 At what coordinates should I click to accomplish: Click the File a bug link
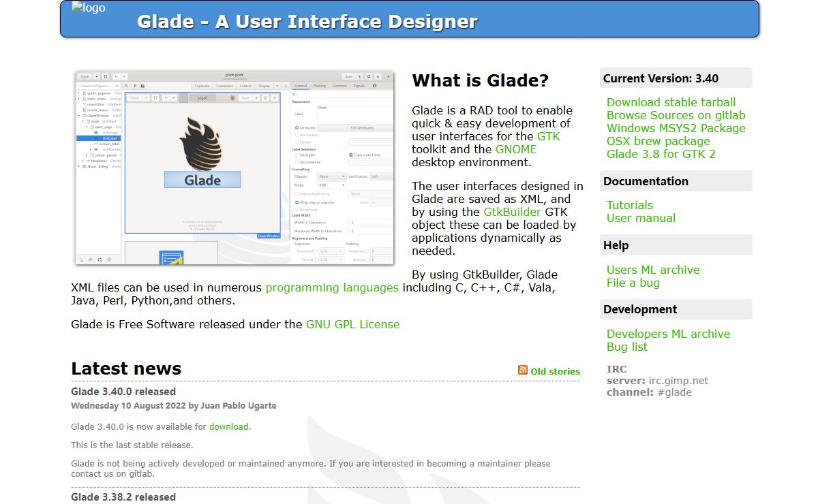(x=633, y=283)
